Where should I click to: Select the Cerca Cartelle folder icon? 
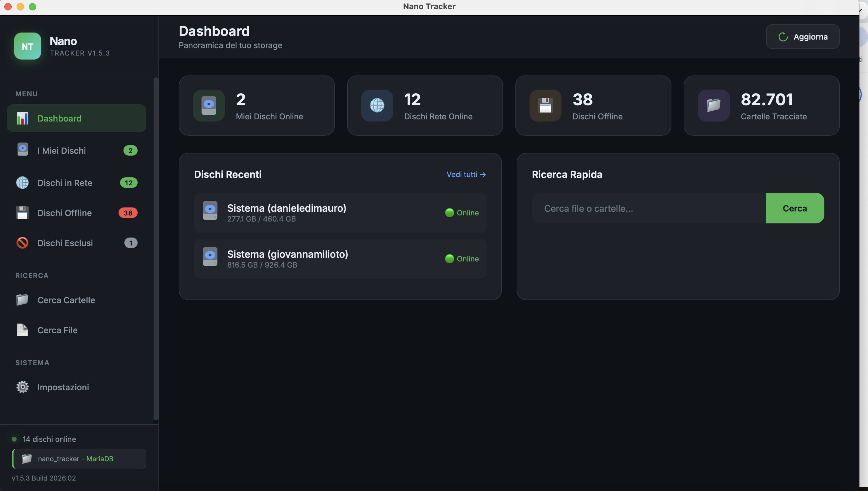click(x=22, y=300)
